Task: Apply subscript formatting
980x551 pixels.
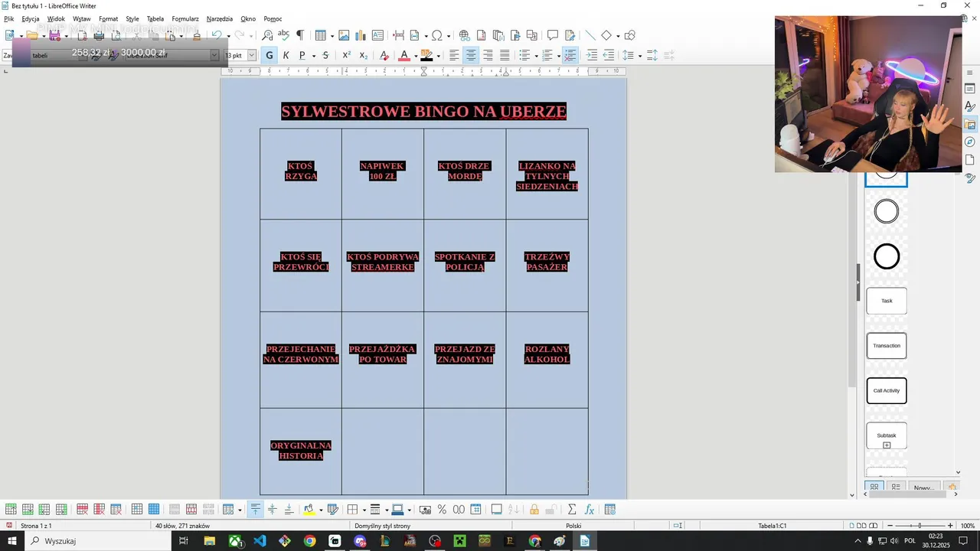Action: pos(363,55)
